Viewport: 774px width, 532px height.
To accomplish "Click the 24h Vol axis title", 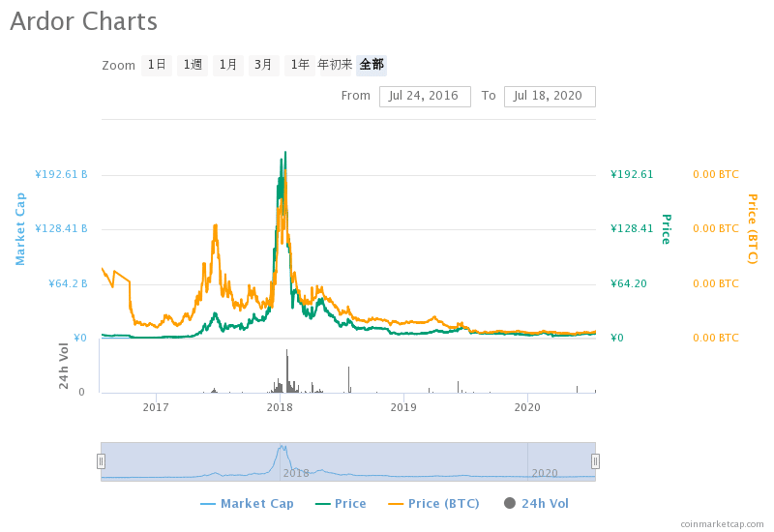I will pos(64,366).
